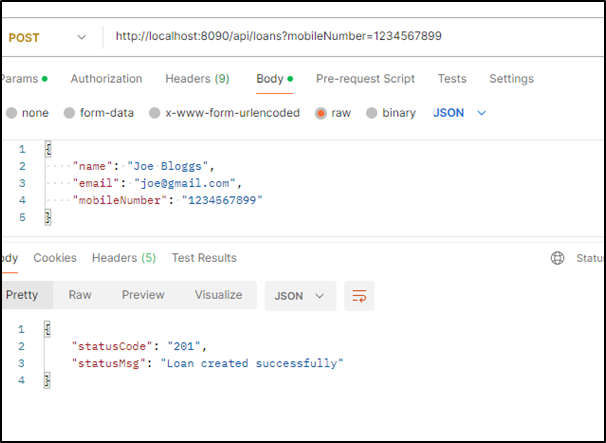This screenshot has width=606, height=443.
Task: Open the response JSON format dropdown
Action: 299,295
